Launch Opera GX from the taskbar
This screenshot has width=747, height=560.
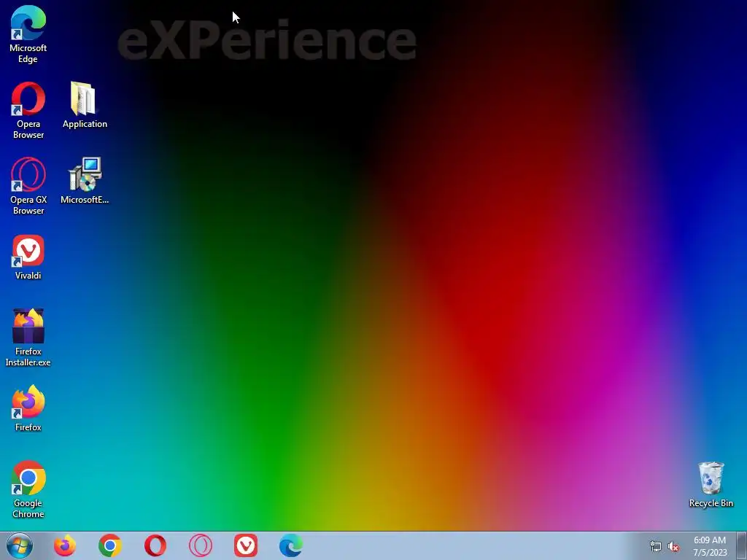pos(201,545)
